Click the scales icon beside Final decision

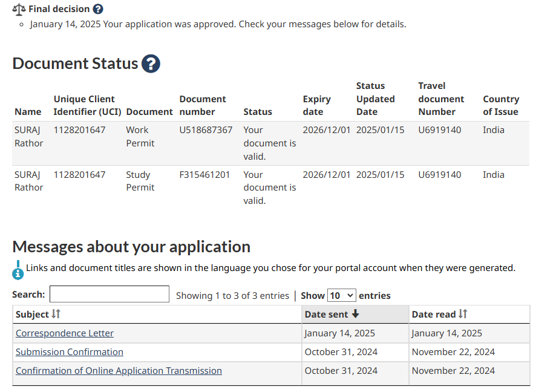(19, 9)
